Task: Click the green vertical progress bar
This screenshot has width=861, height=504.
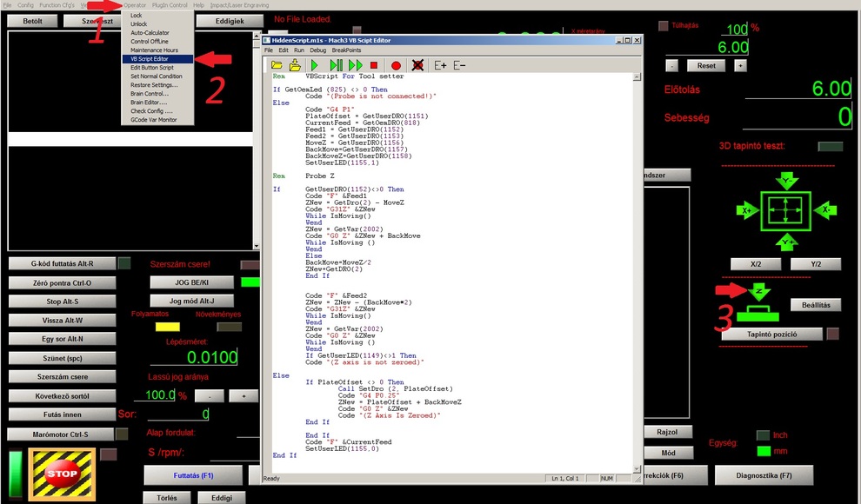Action: pos(15,474)
